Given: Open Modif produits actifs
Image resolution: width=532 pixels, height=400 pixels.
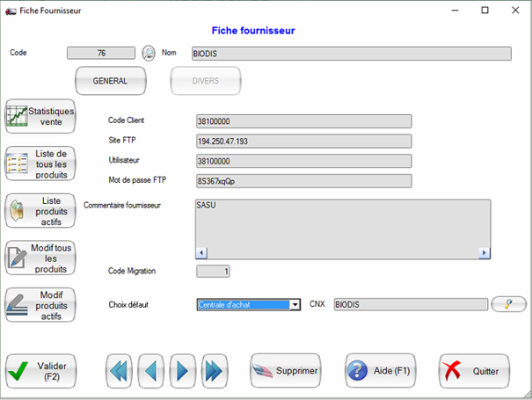Looking at the screenshot, I should tap(40, 305).
